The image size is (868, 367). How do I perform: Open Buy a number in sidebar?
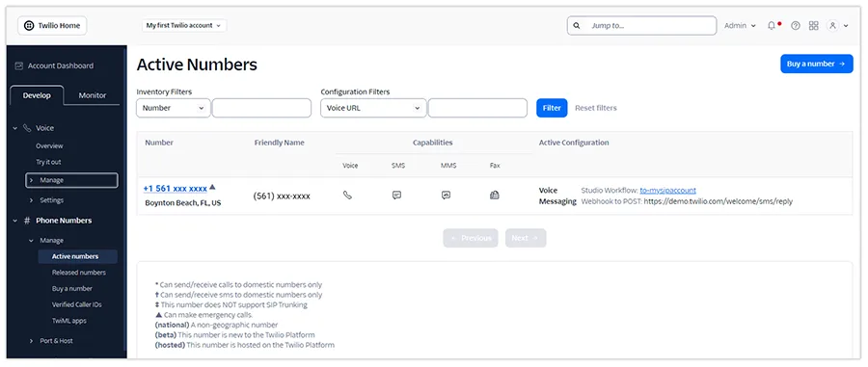(72, 289)
